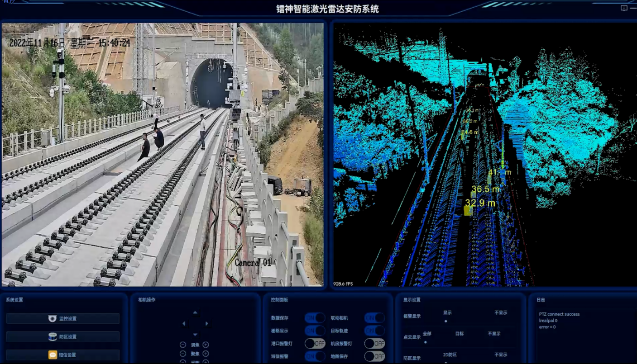637x364 pixels.
Task: Select 目标 for 点云显示
Action: tap(460, 333)
